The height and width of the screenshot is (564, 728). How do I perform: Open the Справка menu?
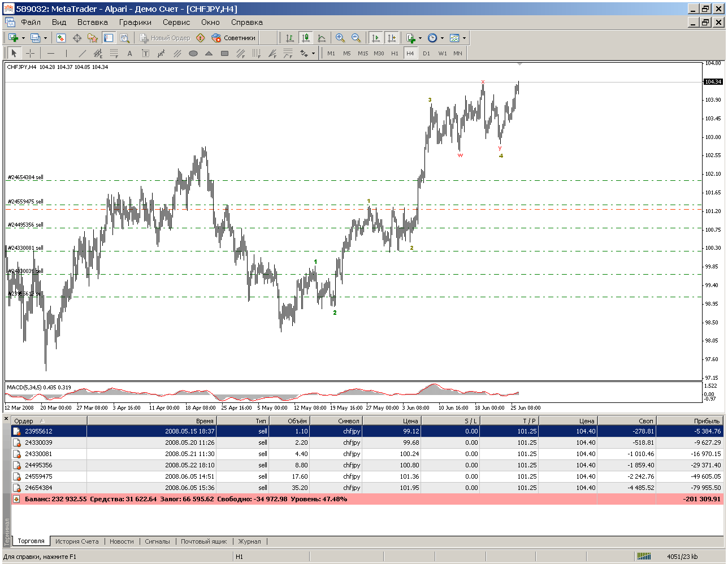click(247, 22)
